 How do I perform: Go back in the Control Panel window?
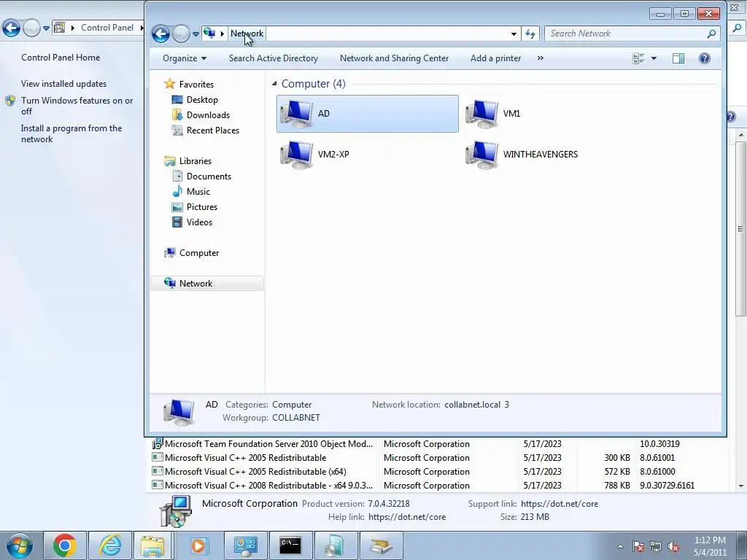point(12,28)
